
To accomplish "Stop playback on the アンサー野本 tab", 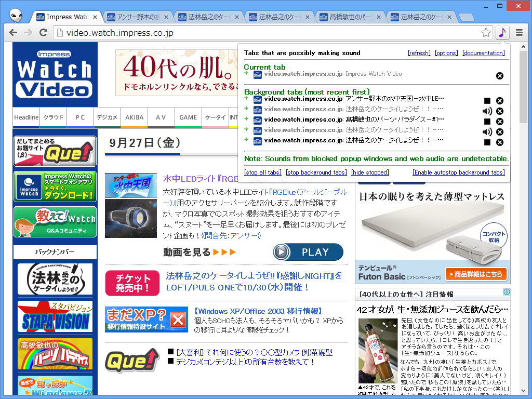I will 487,100.
